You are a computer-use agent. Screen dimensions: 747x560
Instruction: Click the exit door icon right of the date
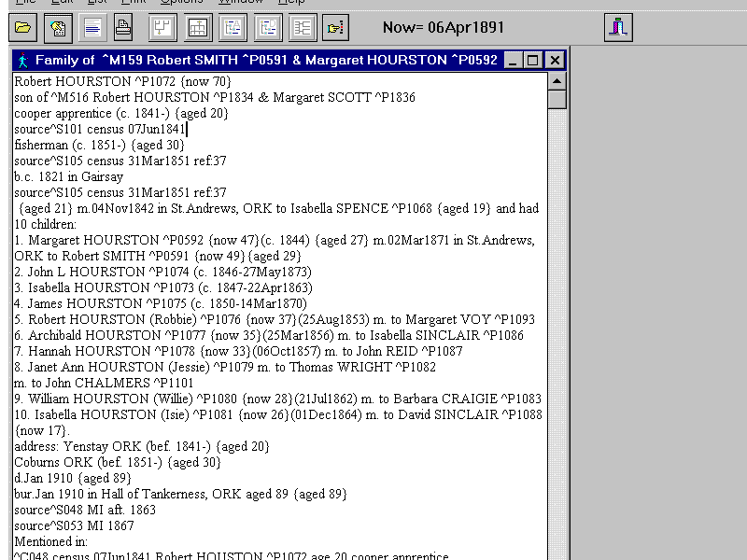pos(618,28)
